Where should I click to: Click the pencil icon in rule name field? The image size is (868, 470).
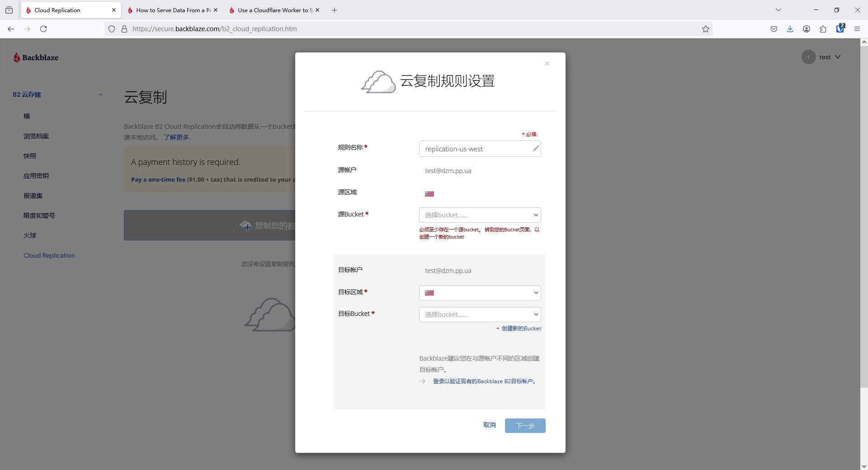tap(536, 149)
